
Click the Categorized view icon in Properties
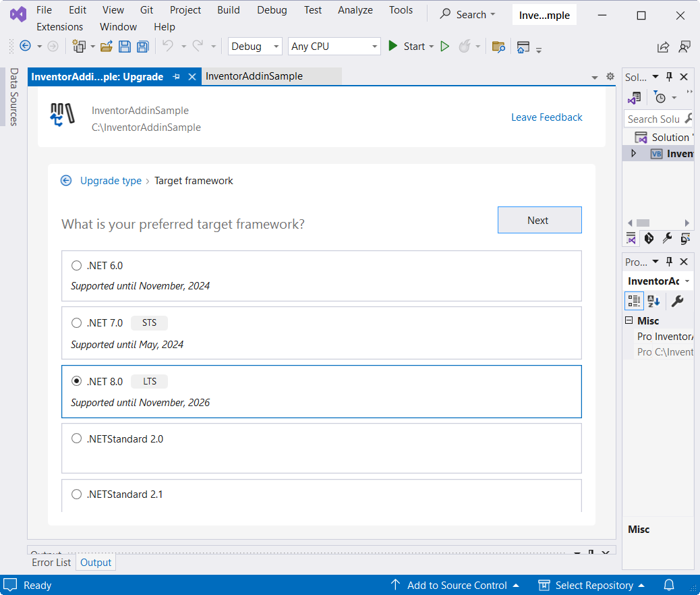pos(634,301)
